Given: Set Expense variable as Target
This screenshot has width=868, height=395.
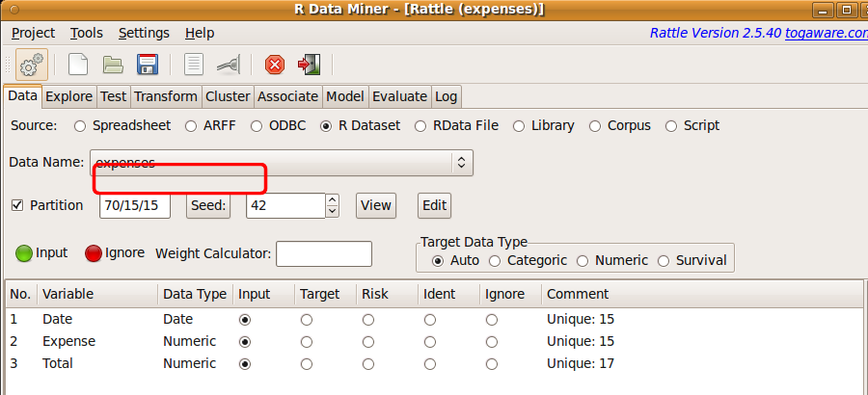Looking at the screenshot, I should (x=306, y=342).
